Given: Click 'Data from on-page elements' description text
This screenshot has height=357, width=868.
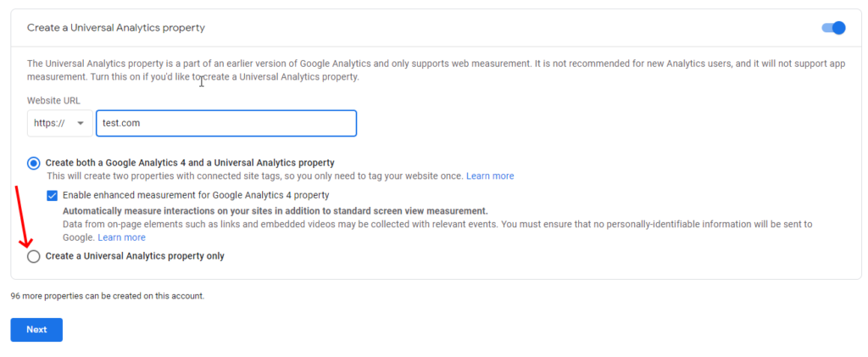Looking at the screenshot, I should (437, 231).
